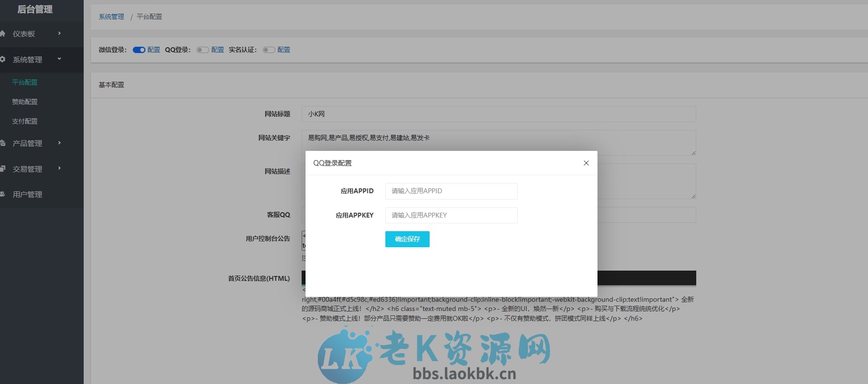Open the 仪表板 dashboard home icon
The width and height of the screenshot is (868, 384).
pos(2,34)
